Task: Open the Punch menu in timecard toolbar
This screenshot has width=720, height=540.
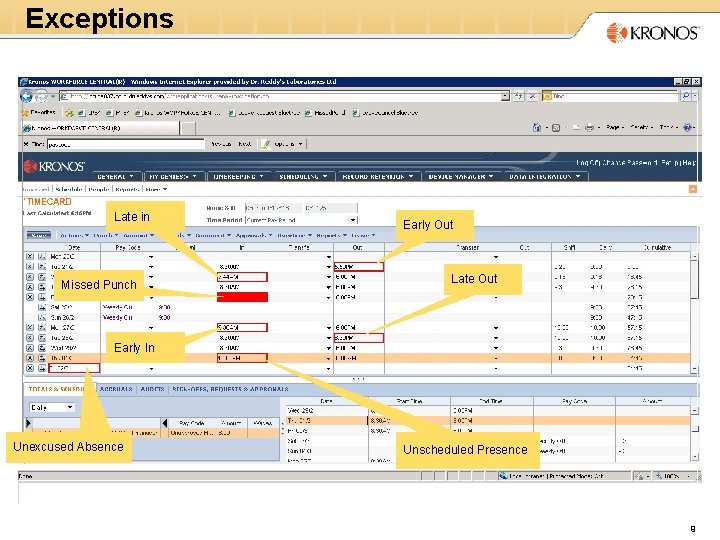Action: 106,236
